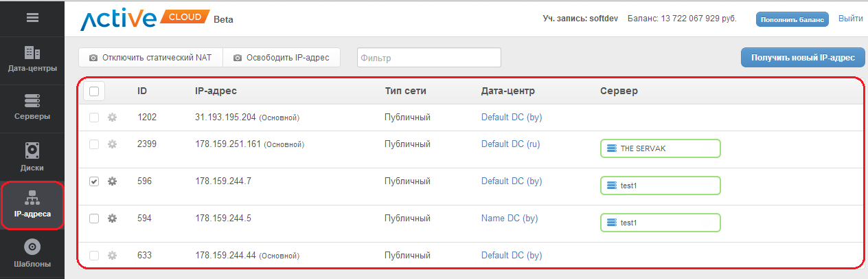
Task: Open the hamburger menu icon
Action: click(x=32, y=18)
